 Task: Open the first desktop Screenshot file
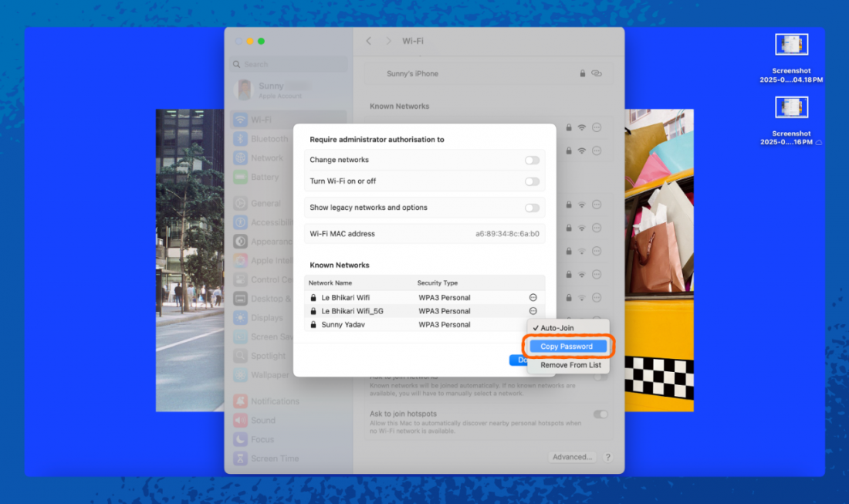click(791, 46)
